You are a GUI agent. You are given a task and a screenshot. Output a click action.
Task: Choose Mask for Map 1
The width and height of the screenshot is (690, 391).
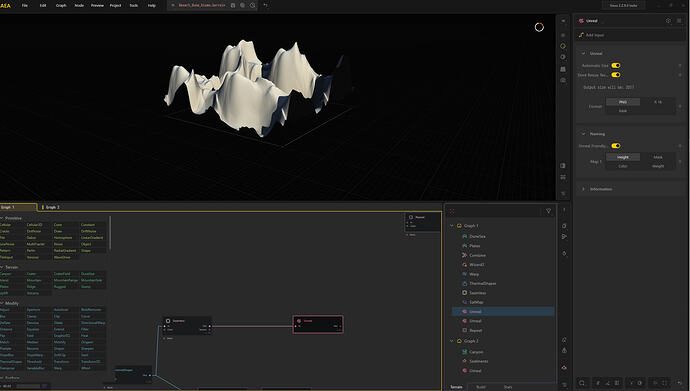click(x=657, y=157)
